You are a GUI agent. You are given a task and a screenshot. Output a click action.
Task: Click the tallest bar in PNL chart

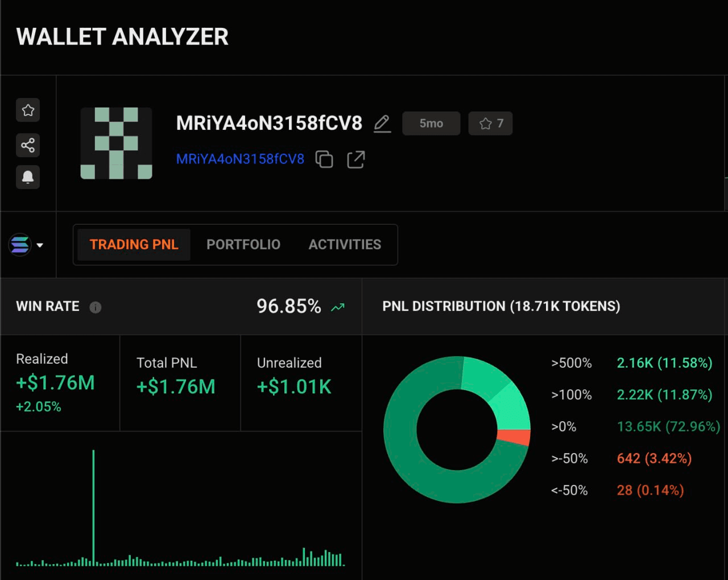[94, 508]
